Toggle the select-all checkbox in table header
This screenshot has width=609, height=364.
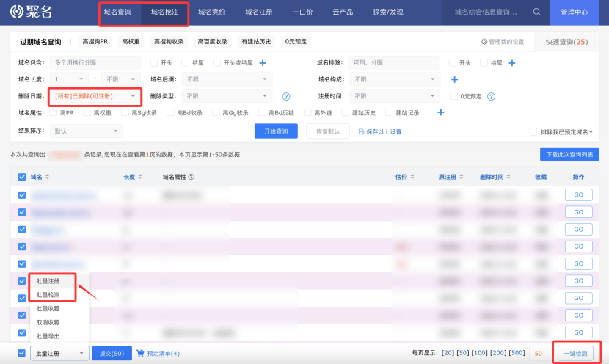21,177
